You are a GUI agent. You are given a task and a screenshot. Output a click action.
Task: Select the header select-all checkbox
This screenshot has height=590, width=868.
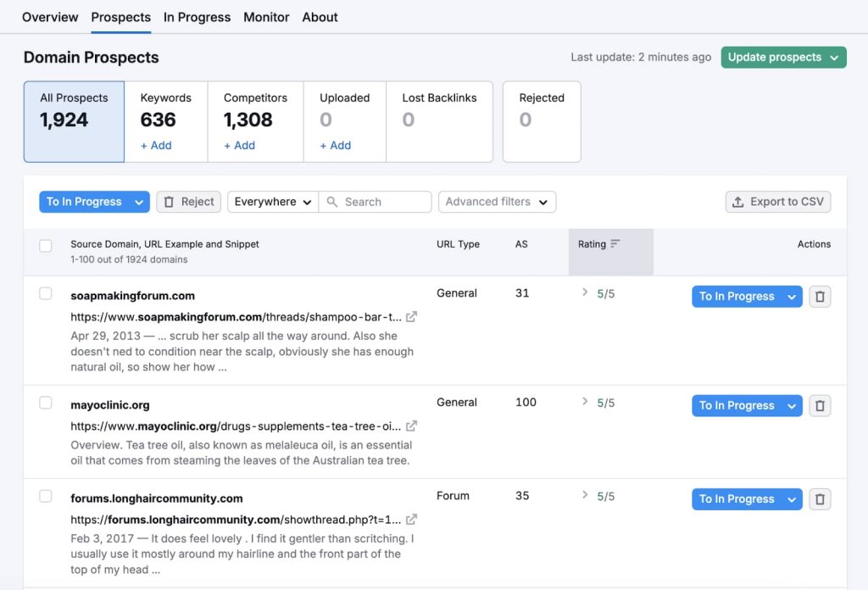46,245
